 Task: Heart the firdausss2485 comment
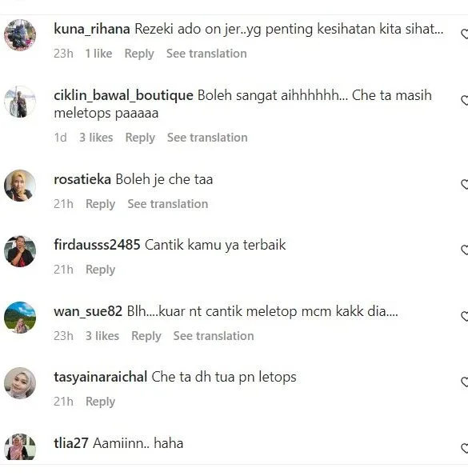coord(465,250)
